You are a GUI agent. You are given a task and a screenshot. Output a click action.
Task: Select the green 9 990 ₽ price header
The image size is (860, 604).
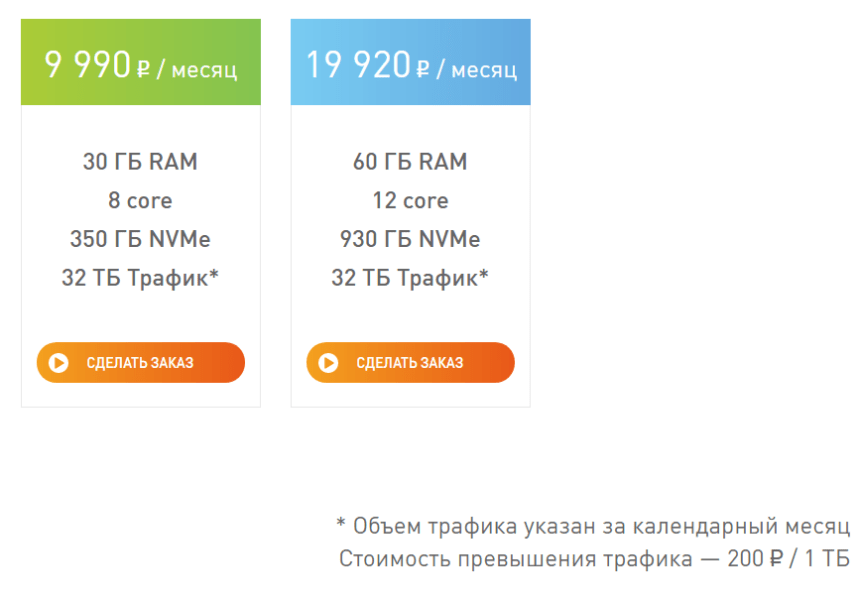(x=140, y=62)
